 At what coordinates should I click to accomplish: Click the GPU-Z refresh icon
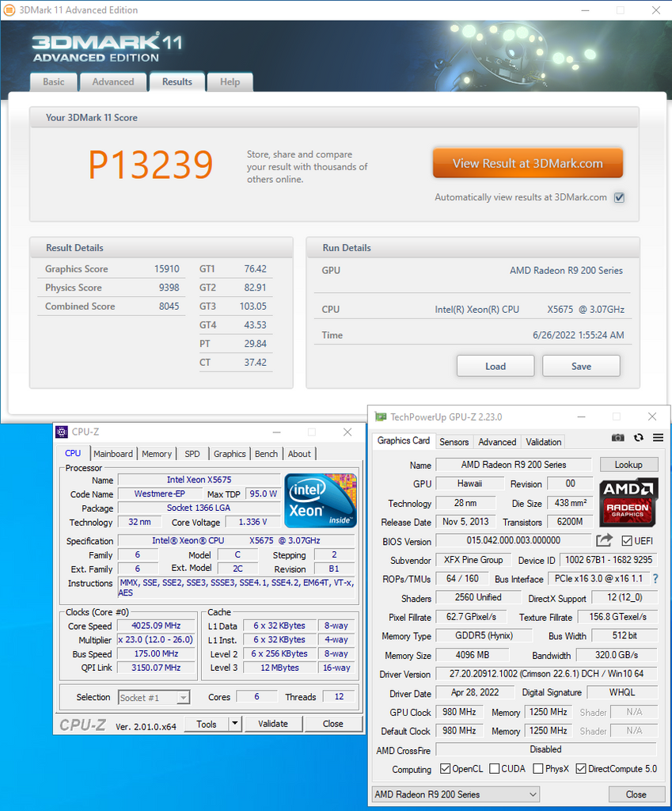(x=639, y=438)
